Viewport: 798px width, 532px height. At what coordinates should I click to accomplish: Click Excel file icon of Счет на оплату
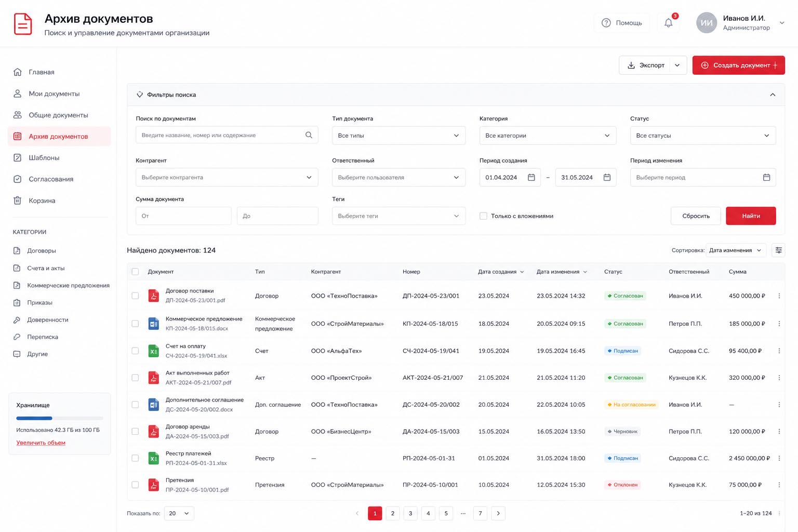click(154, 351)
